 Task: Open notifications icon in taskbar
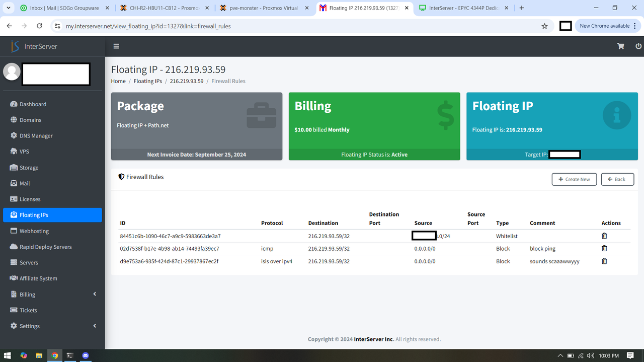(x=630, y=355)
